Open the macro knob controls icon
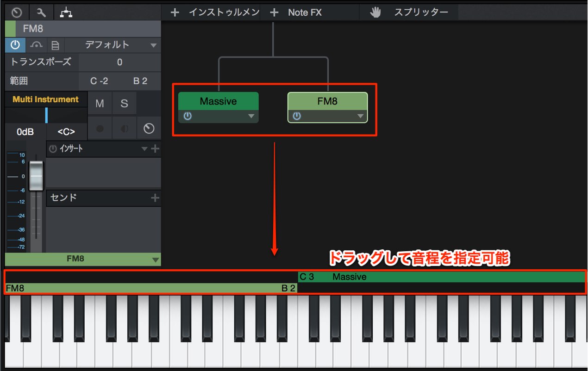The image size is (588, 371). [x=17, y=12]
